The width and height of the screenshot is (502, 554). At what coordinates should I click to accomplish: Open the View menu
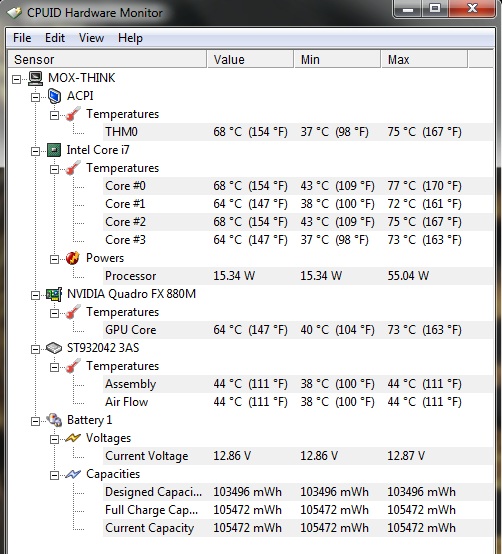91,38
